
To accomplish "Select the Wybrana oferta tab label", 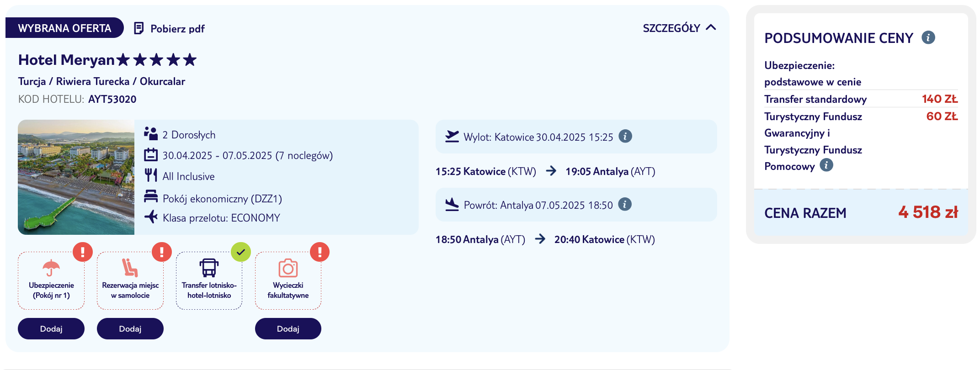I will point(64,28).
